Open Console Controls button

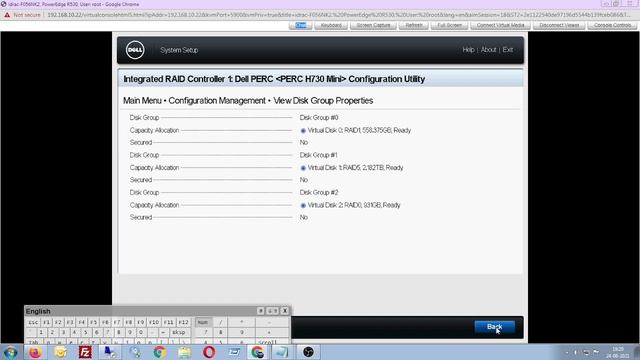[x=612, y=25]
